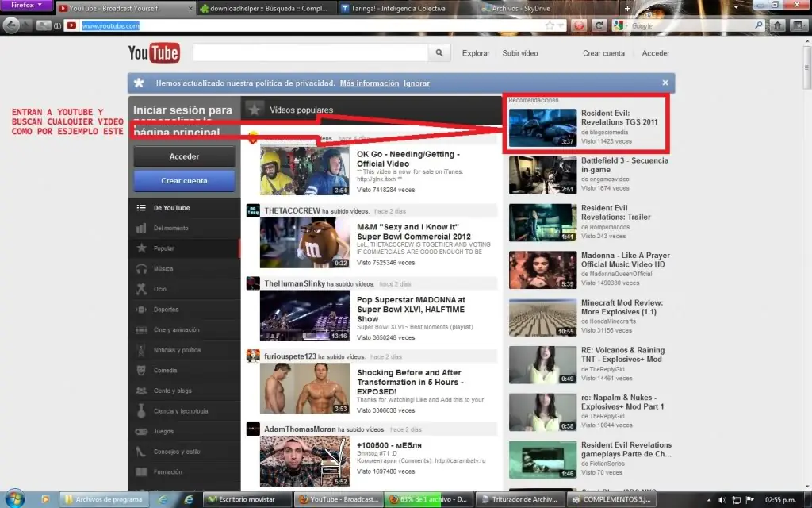Screen dimensions: 812x508
Task: Select Ciencia y tecnología flask icon
Action: (x=141, y=411)
